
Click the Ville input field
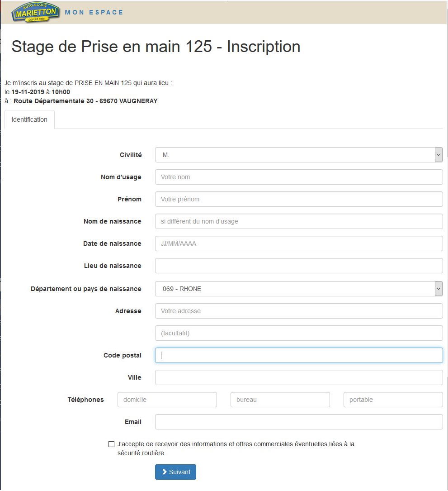298,377
